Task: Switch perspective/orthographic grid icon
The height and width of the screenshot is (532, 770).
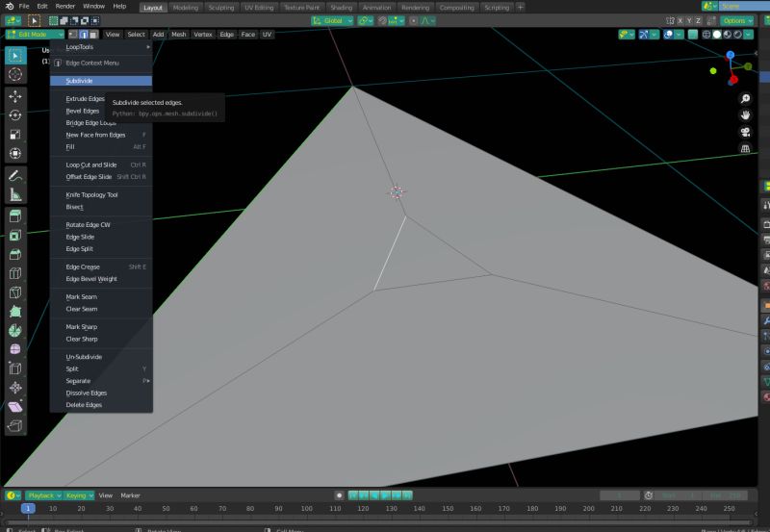Action: (745, 148)
